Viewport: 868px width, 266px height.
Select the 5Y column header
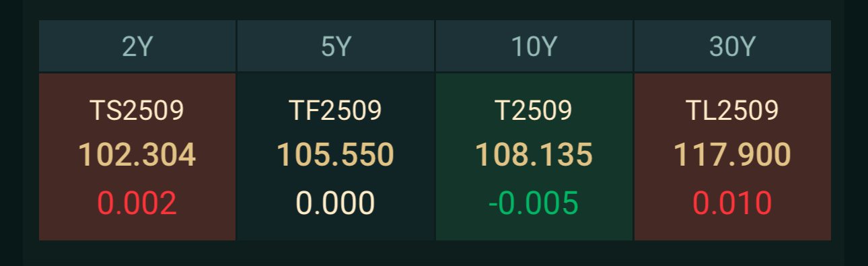click(336, 46)
